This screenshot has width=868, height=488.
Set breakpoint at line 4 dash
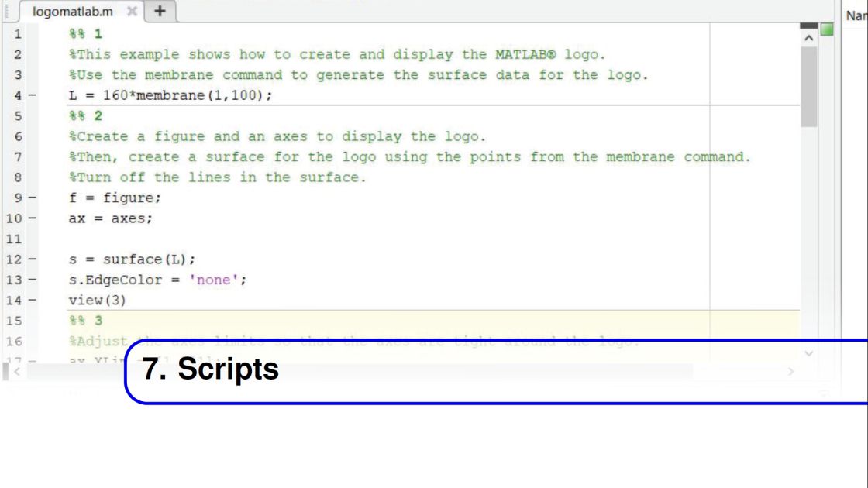tap(32, 95)
